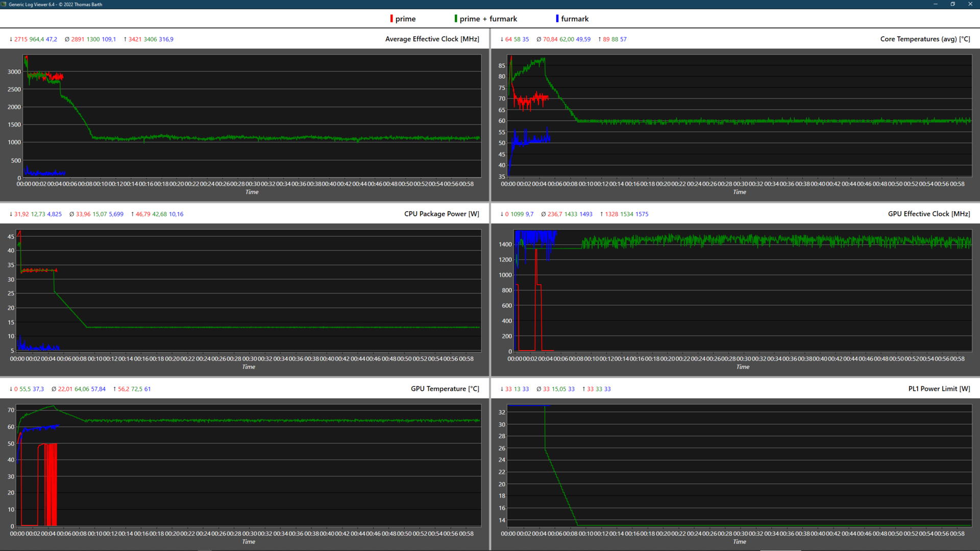Click the PL1 Power Limit [W] title
Screen dimensions: 980x551
coord(939,389)
